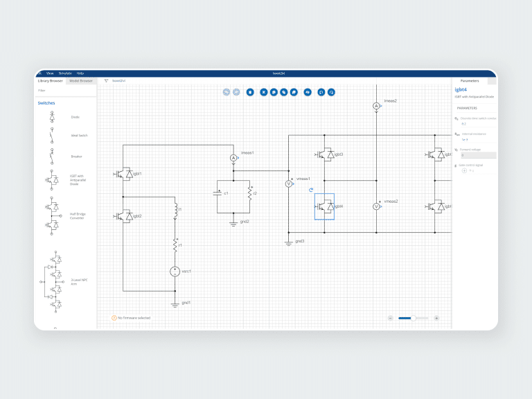The height and width of the screenshot is (399, 532).
Task: Click the igbt4 title in Parameters
Action: (x=461, y=89)
